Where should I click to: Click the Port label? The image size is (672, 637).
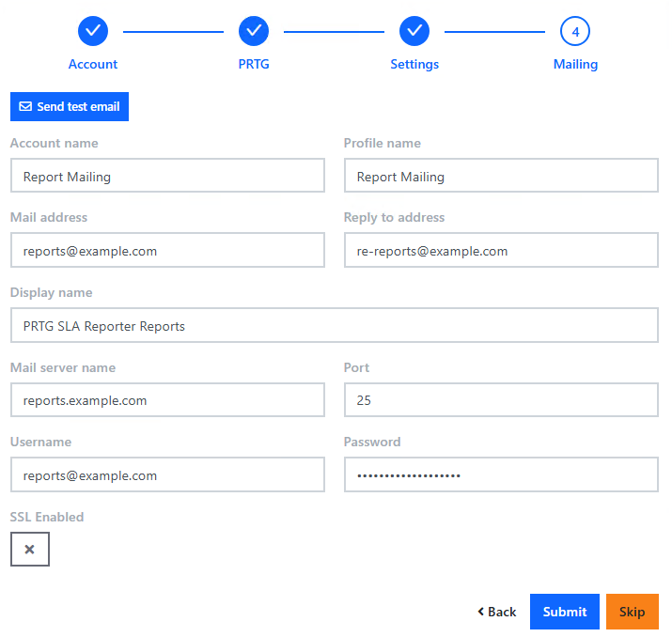pos(356,367)
